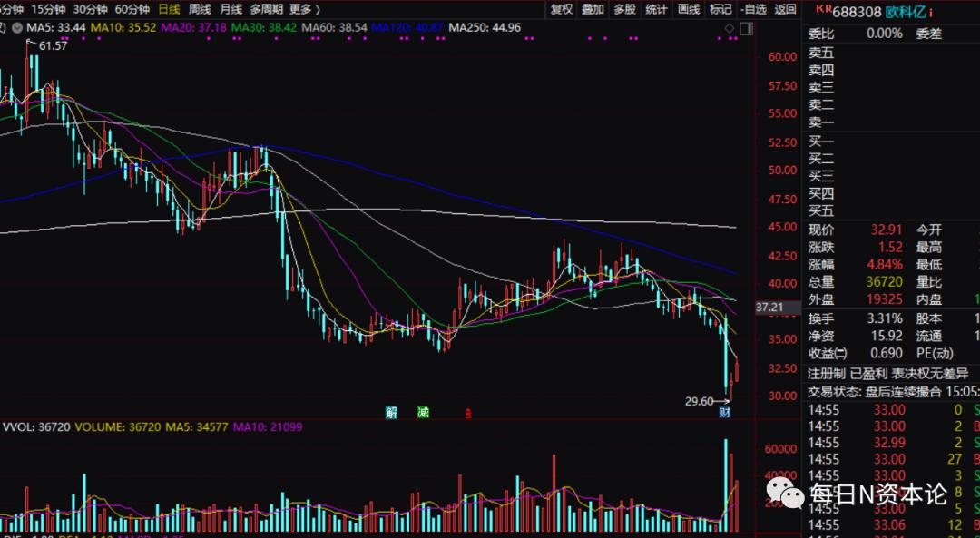The height and width of the screenshot is (538, 980).
Task: Click the 61.57 high price label
Action: [x=54, y=45]
